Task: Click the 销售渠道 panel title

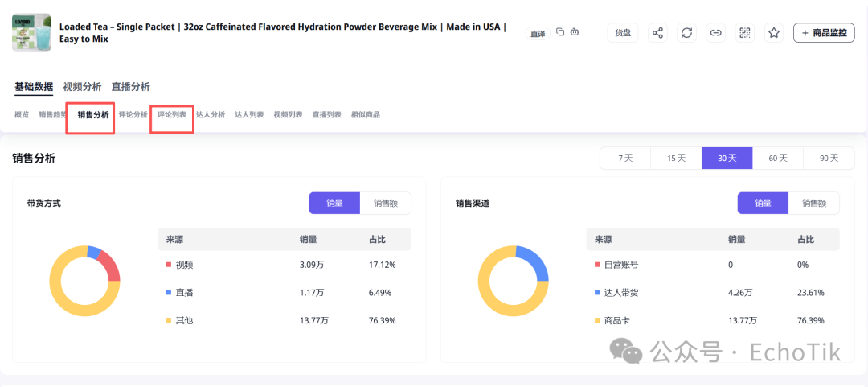Action: (473, 203)
